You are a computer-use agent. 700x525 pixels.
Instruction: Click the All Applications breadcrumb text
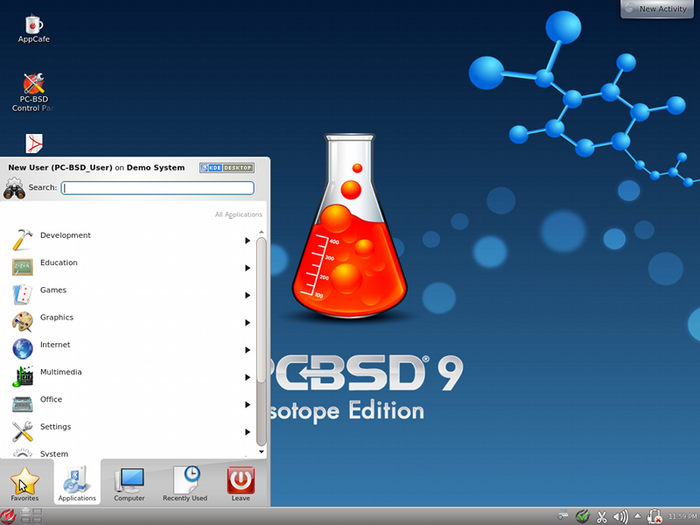coord(238,215)
